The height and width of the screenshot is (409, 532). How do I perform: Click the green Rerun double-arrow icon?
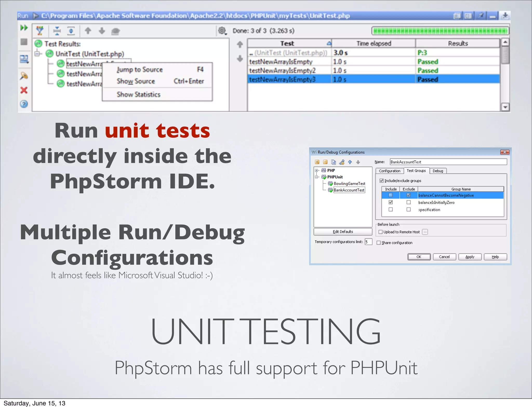(24, 28)
